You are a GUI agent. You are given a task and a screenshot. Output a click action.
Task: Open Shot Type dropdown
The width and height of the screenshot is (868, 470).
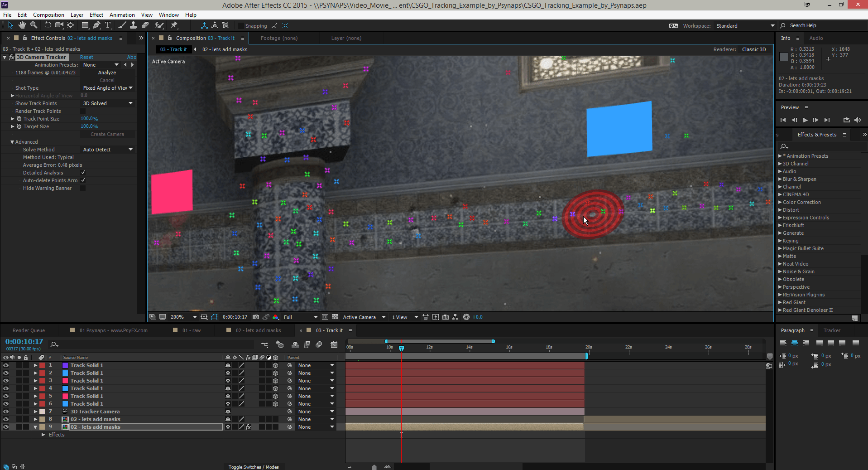pos(108,88)
